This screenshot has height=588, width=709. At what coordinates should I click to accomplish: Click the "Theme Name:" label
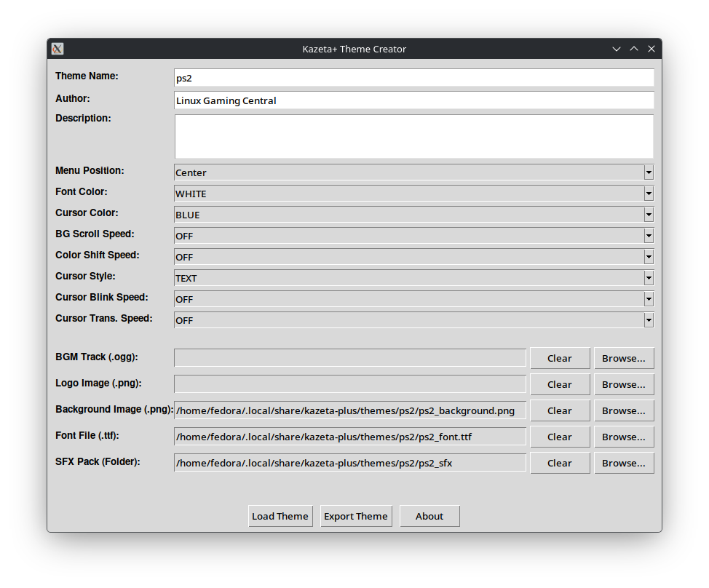[x=87, y=76]
